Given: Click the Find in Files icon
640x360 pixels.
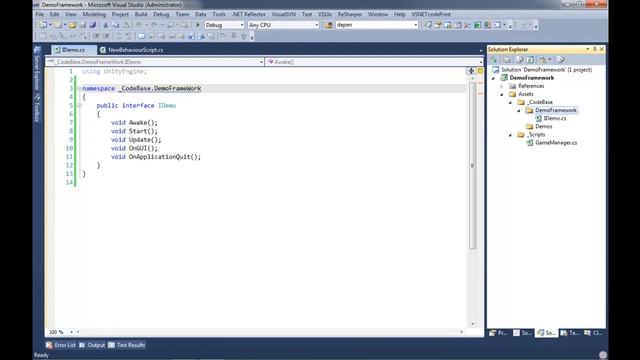Looking at the screenshot, I should click(x=329, y=25).
